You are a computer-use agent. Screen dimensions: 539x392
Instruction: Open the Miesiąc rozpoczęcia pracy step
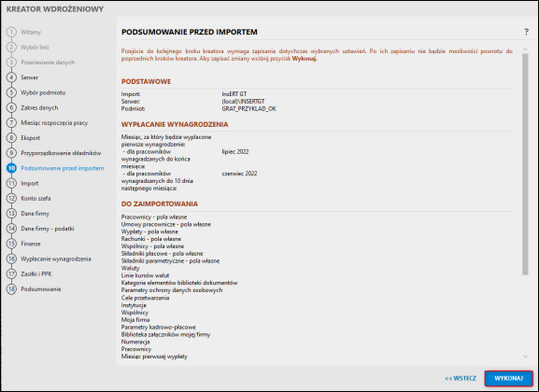pos(54,122)
